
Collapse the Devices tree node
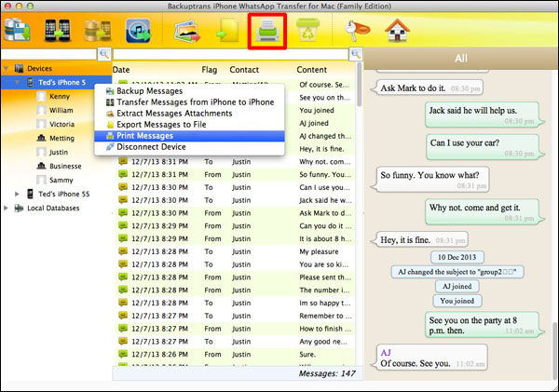[7, 68]
